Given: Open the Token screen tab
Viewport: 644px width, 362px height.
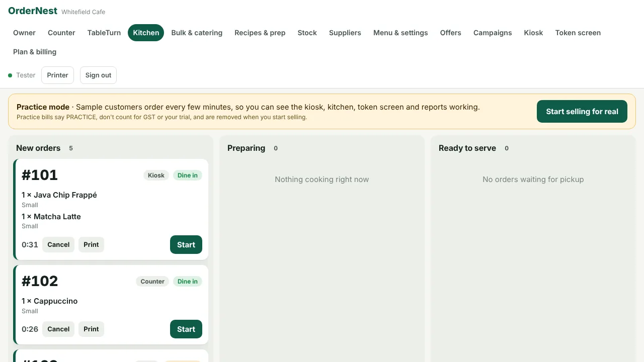Looking at the screenshot, I should pos(578,33).
